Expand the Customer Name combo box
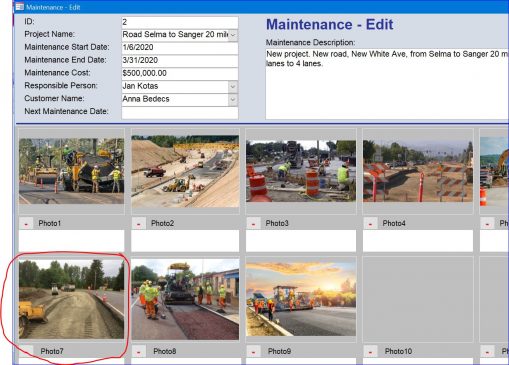This screenshot has width=509, height=365. [233, 99]
